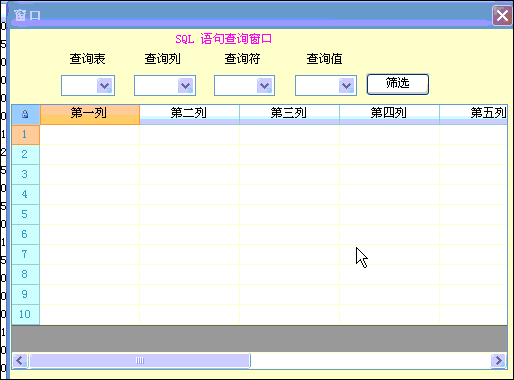
Task: Select row header 8
Action: point(26,275)
